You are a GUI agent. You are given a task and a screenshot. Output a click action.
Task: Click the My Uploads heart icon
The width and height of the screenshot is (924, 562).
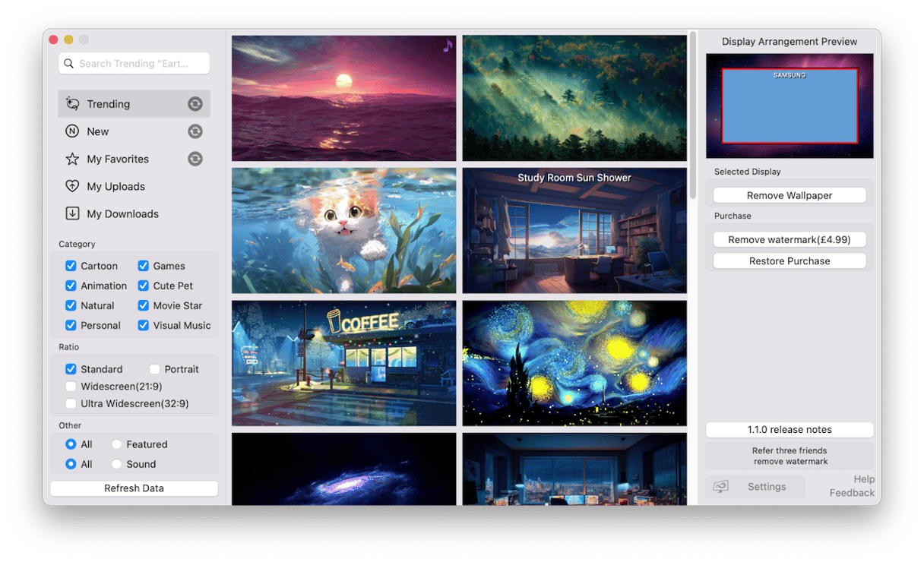click(72, 186)
